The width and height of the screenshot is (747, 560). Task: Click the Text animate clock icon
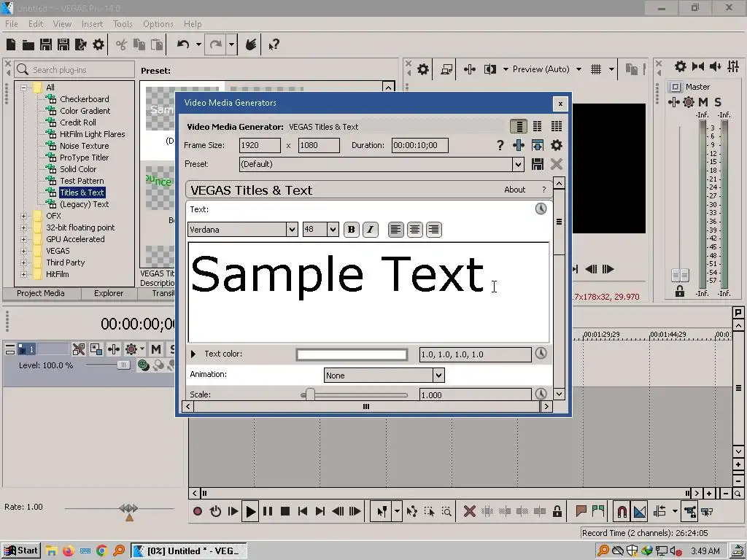[541, 209]
